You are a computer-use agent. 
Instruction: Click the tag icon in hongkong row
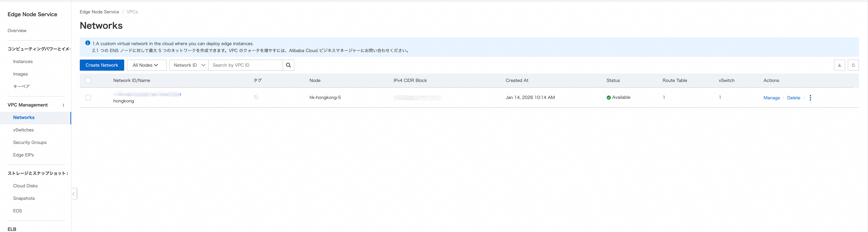click(x=256, y=97)
